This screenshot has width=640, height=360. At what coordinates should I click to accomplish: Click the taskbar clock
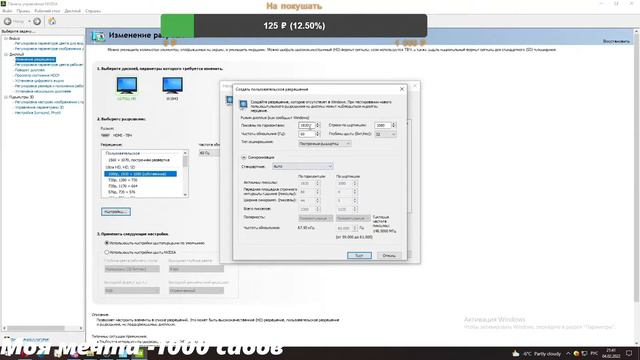click(x=611, y=353)
